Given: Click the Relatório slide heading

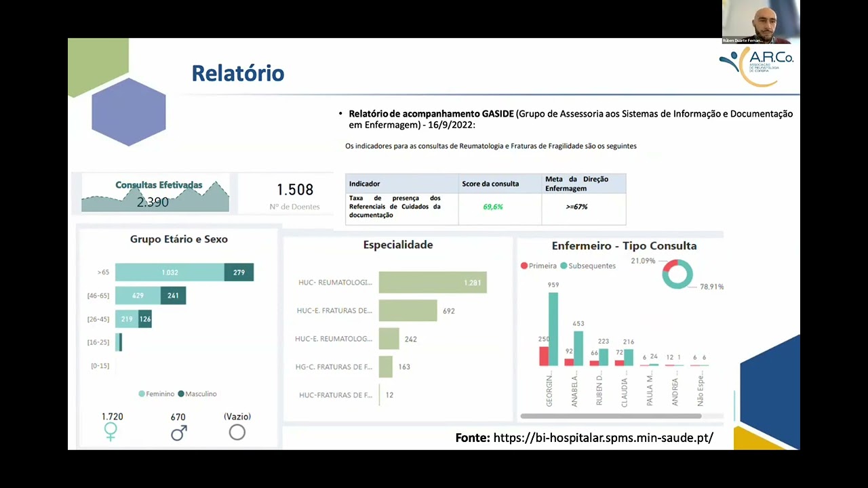Looking at the screenshot, I should click(x=238, y=73).
